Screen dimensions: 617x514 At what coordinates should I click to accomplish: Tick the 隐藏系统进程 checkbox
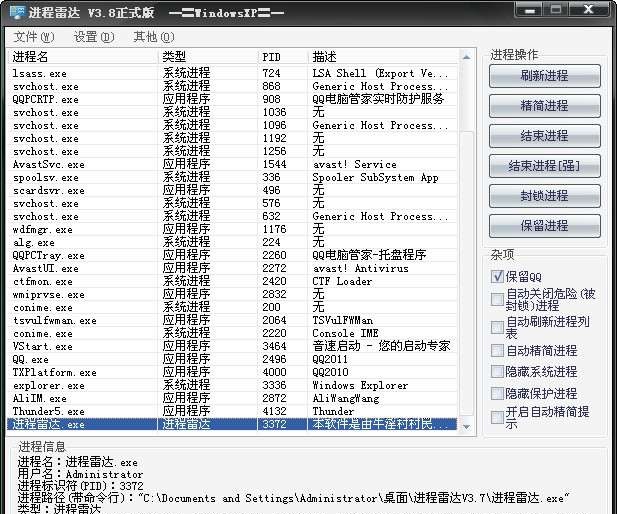pos(497,372)
